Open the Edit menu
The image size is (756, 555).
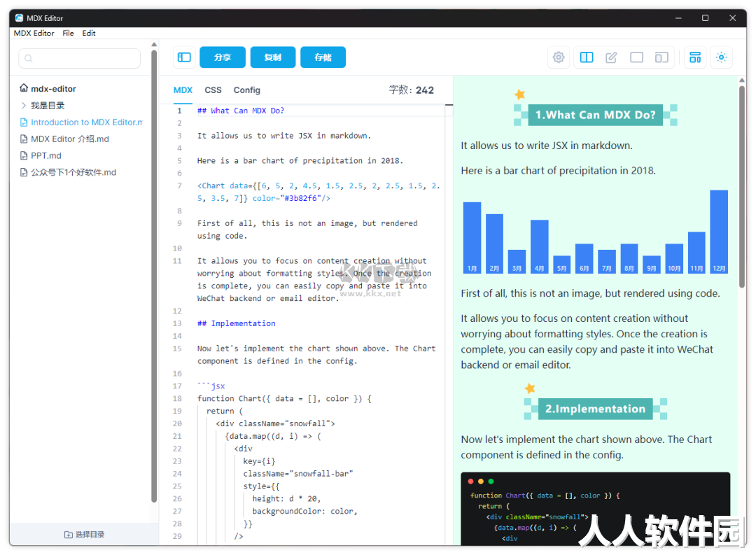point(89,33)
